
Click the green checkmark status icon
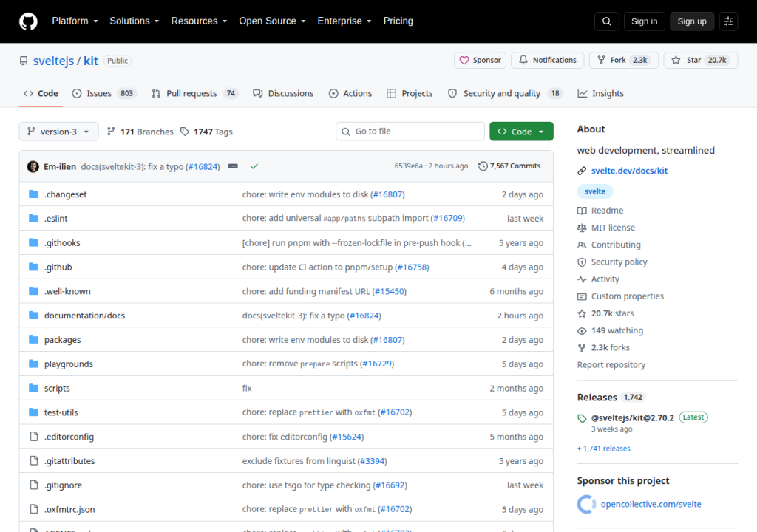[254, 166]
